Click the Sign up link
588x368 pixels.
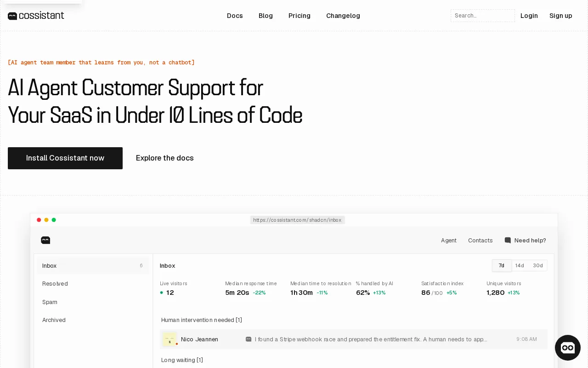(561, 16)
